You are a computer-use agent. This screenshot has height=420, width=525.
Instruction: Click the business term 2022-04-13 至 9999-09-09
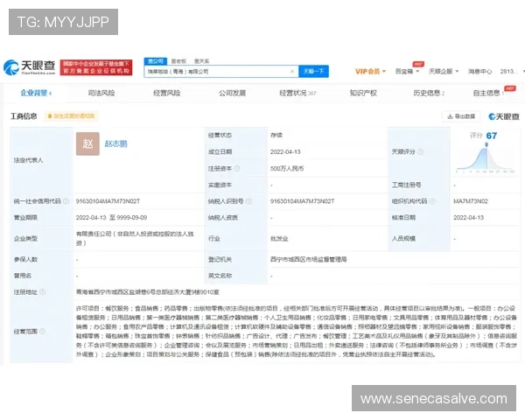click(111, 218)
